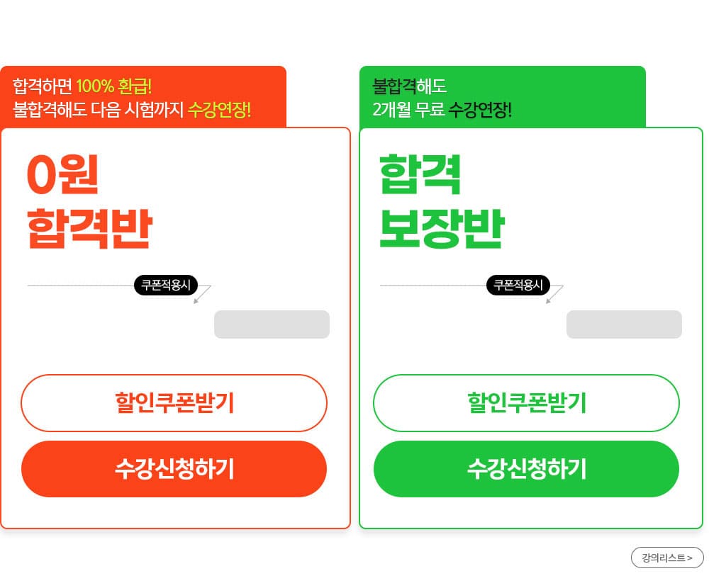709x588 pixels.
Task: Select the gray price box in 0원 합격반
Action: (x=272, y=324)
